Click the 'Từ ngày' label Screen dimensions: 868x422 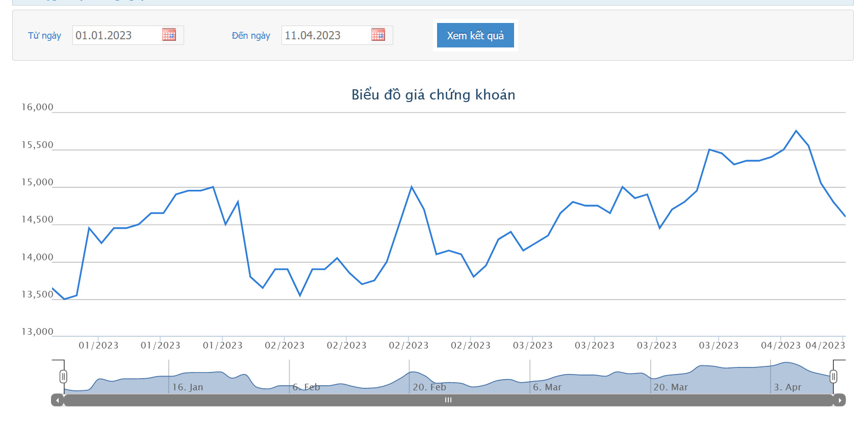coord(44,35)
